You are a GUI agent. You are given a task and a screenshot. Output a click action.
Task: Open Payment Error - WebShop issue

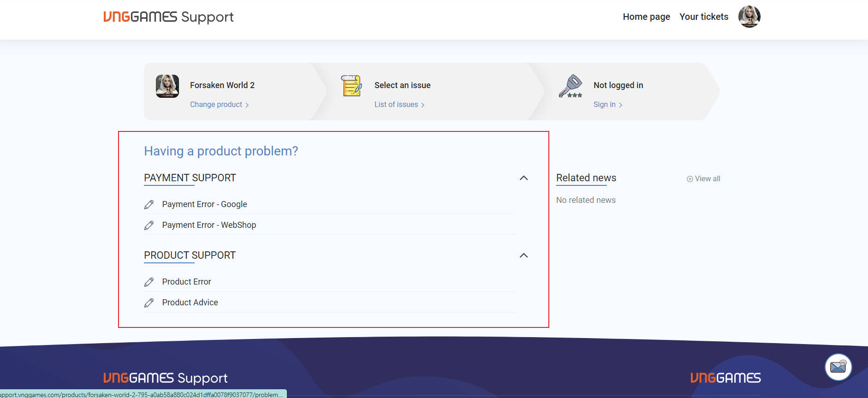click(209, 225)
